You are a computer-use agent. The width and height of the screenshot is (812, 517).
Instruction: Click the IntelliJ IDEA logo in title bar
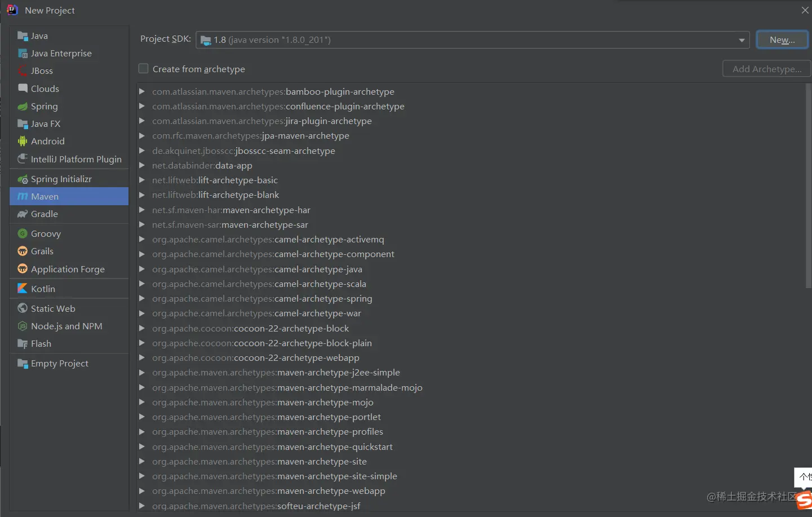click(12, 10)
